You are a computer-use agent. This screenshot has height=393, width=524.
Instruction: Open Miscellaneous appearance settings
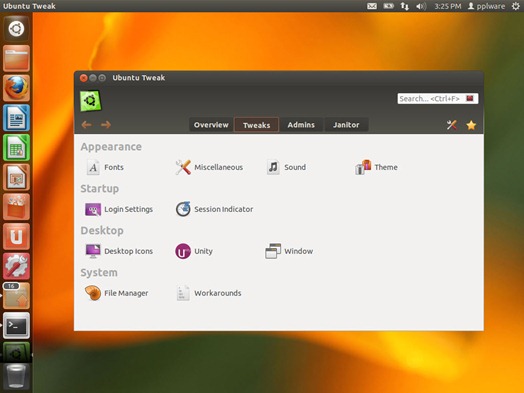(209, 167)
